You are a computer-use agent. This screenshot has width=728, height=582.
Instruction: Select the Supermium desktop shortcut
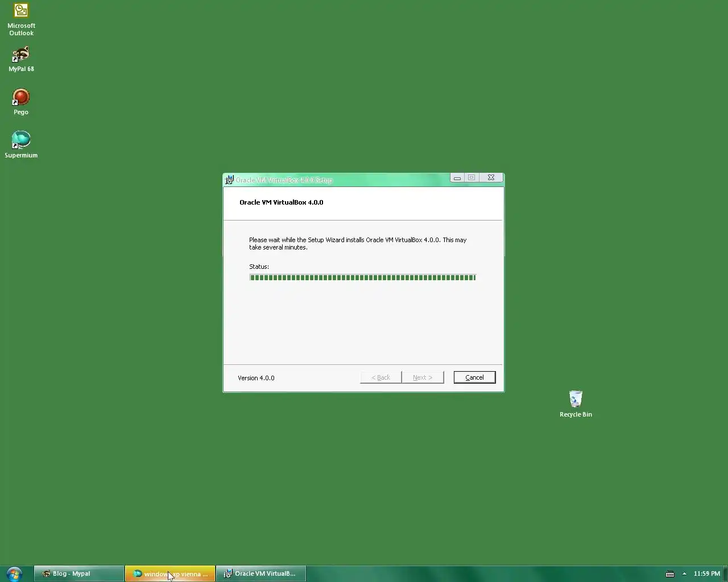(x=21, y=145)
